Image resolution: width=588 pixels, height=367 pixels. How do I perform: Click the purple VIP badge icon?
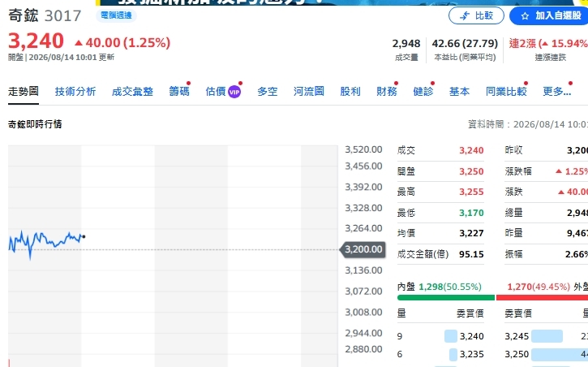pyautogui.click(x=234, y=92)
